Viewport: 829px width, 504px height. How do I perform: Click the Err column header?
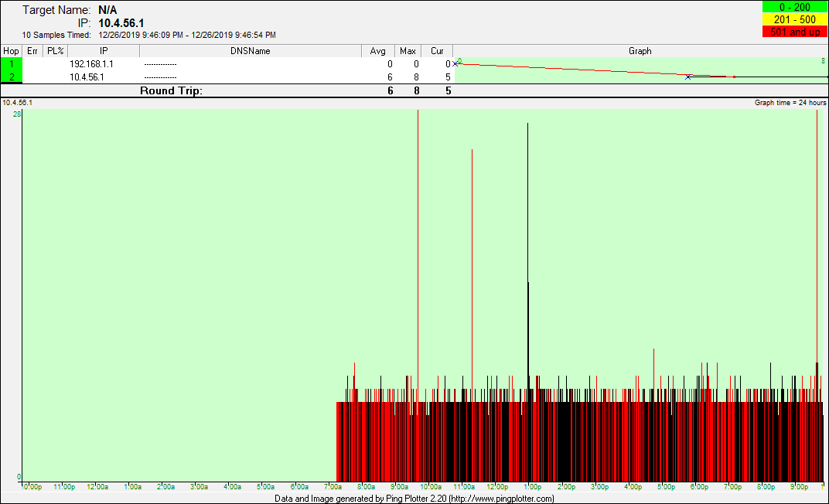click(32, 51)
